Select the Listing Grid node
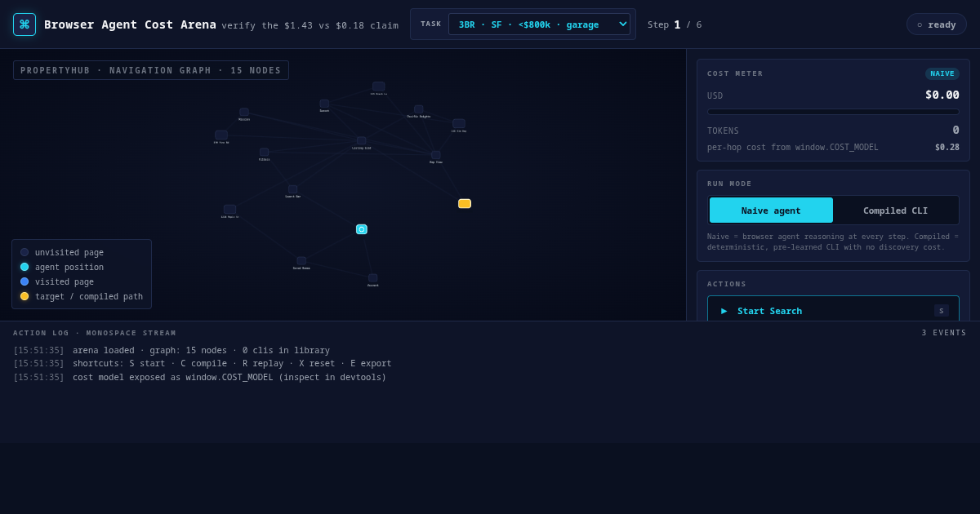The height and width of the screenshot is (514, 980). (x=361, y=141)
